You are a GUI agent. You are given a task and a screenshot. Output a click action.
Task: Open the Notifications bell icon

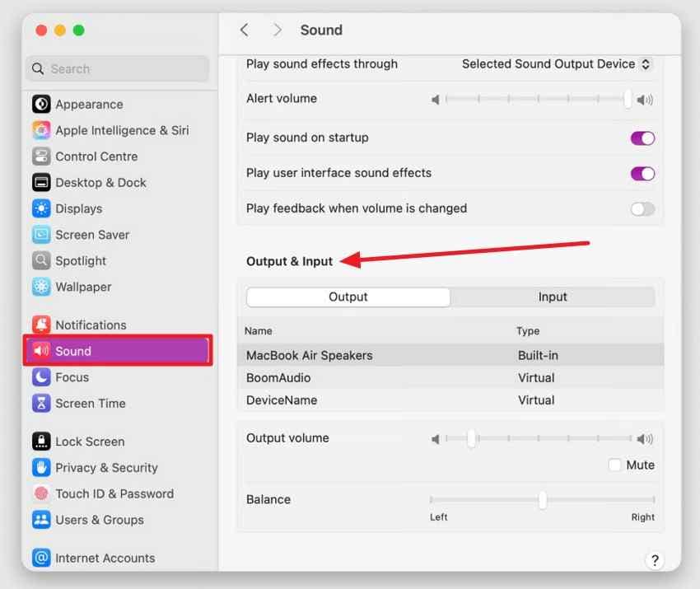coord(41,325)
